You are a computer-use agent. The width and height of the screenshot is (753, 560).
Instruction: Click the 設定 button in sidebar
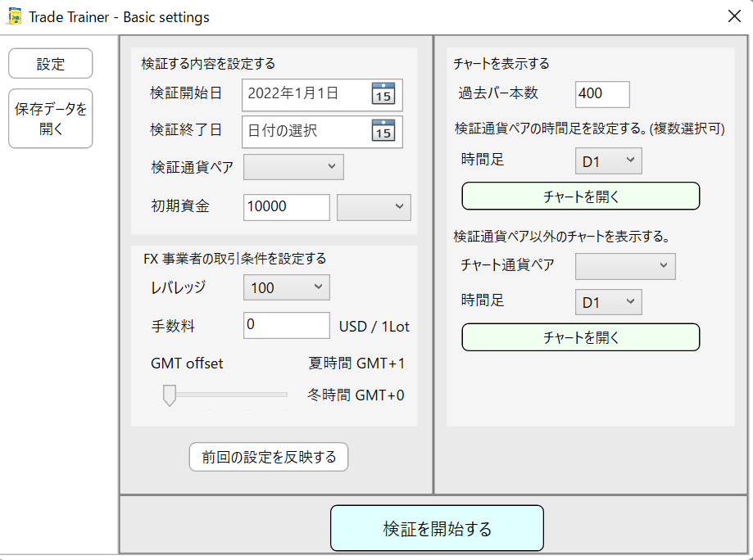(x=51, y=64)
